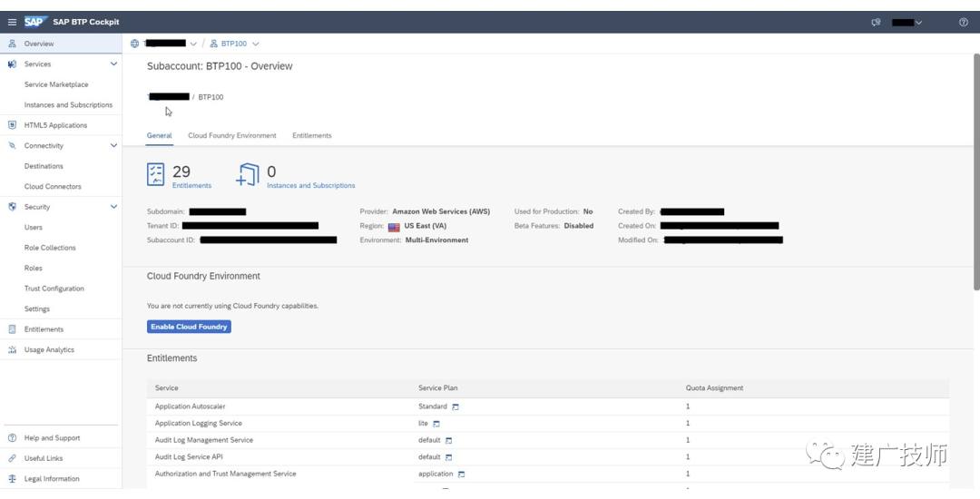Open the hamburger navigation menu

[12, 22]
